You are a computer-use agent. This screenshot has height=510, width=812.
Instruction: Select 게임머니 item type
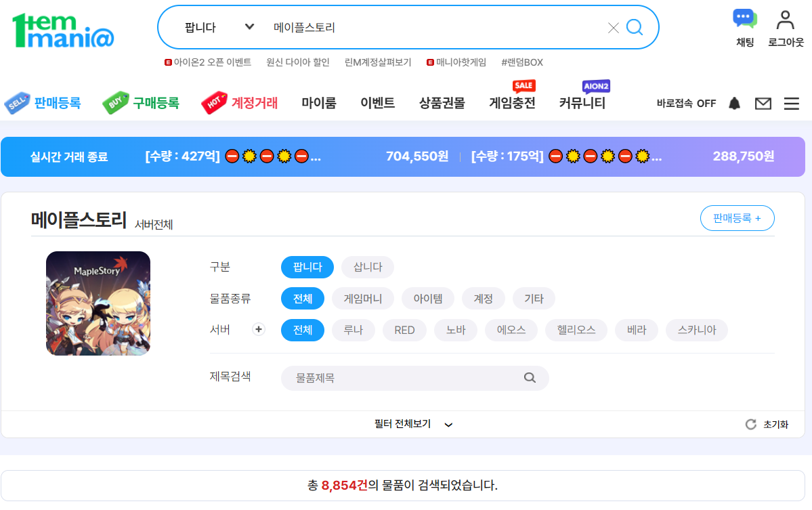tap(362, 299)
